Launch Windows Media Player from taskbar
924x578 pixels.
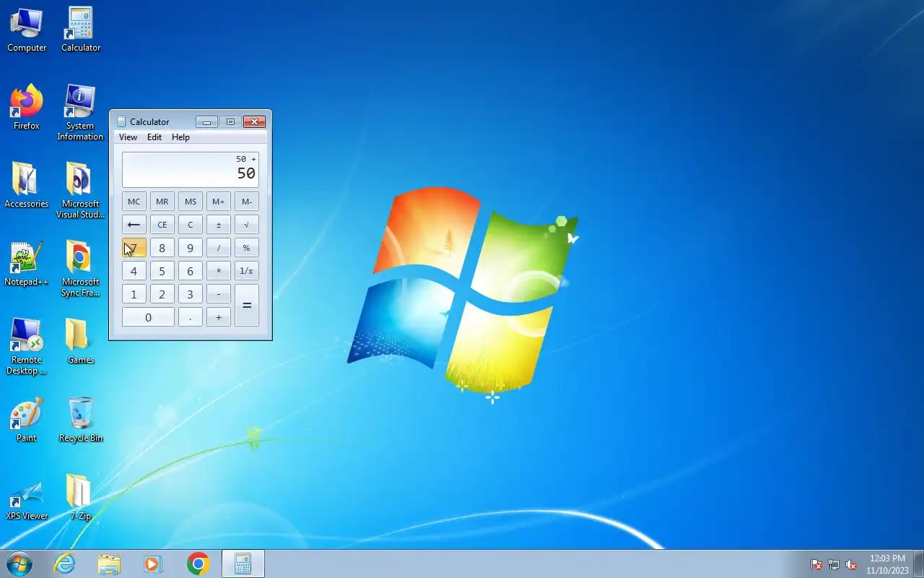click(153, 564)
